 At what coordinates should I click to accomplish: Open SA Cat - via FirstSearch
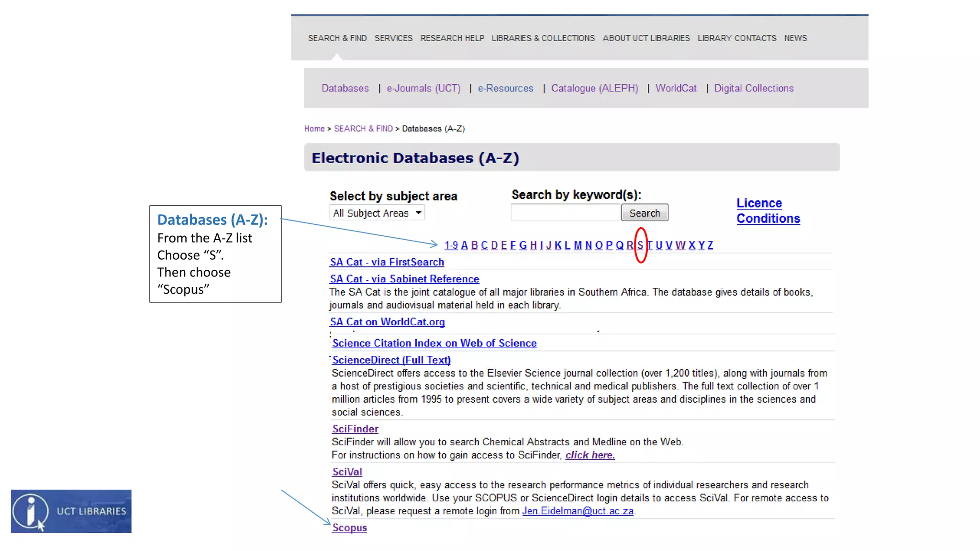[x=387, y=262]
